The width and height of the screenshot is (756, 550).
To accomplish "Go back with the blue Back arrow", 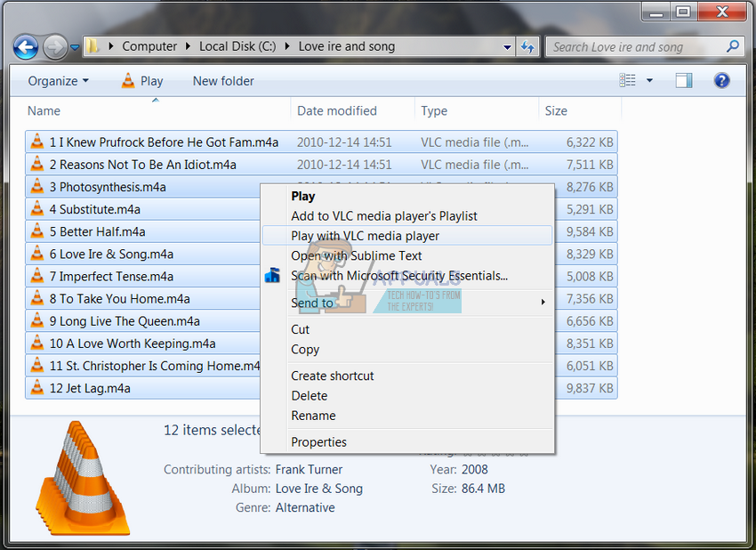I will pyautogui.click(x=26, y=47).
